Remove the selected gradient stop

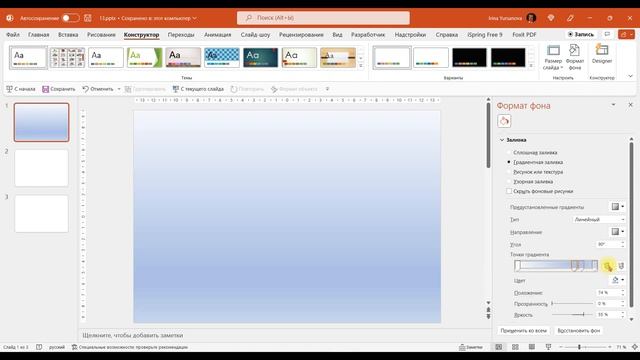(x=621, y=266)
